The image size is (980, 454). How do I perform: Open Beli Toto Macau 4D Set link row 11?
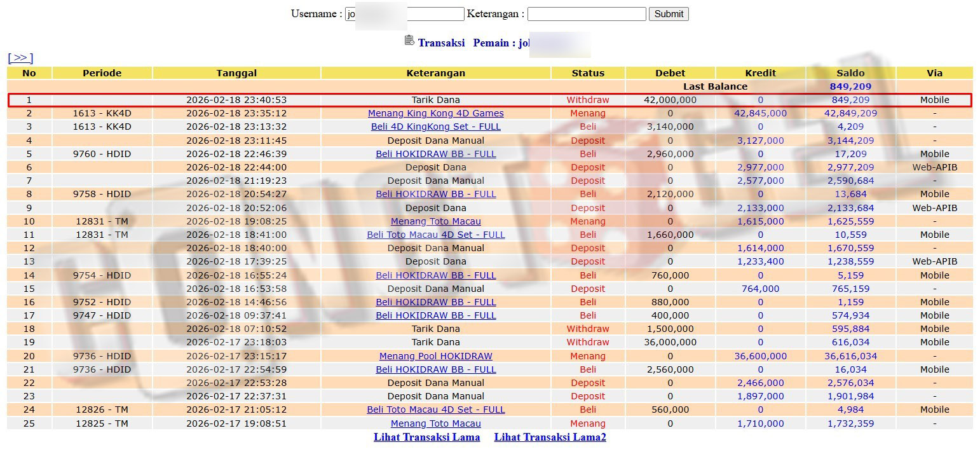[x=435, y=235]
